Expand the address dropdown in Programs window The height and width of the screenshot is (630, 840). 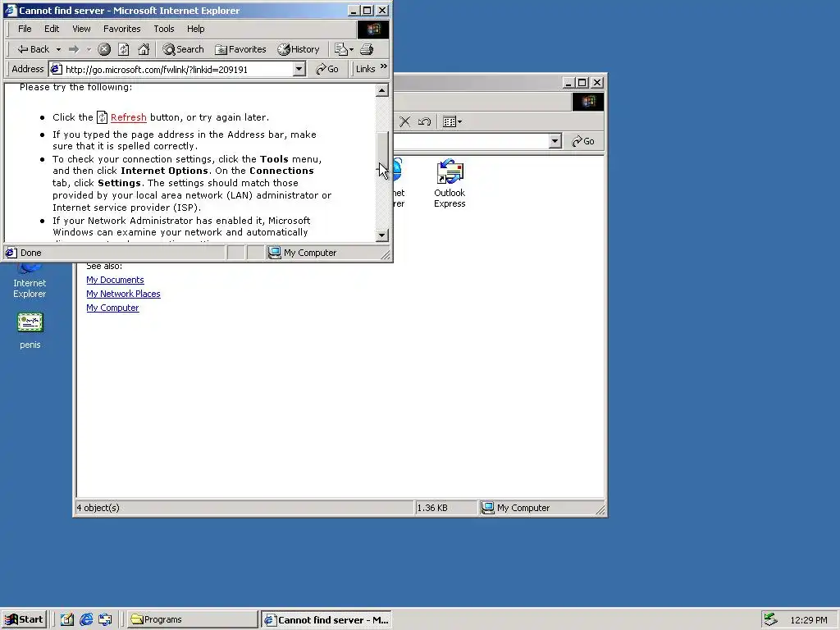[555, 141]
